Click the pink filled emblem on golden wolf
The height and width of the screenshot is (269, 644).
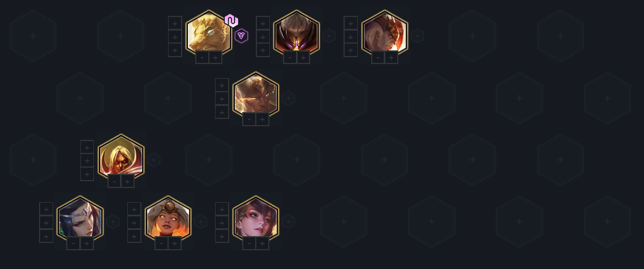tap(231, 20)
